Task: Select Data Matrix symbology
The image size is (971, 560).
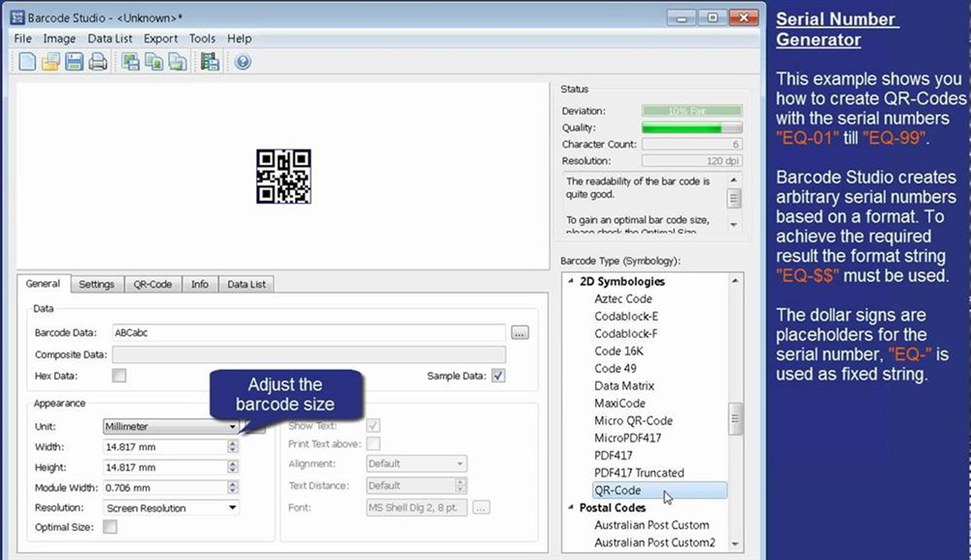Action: coord(624,386)
